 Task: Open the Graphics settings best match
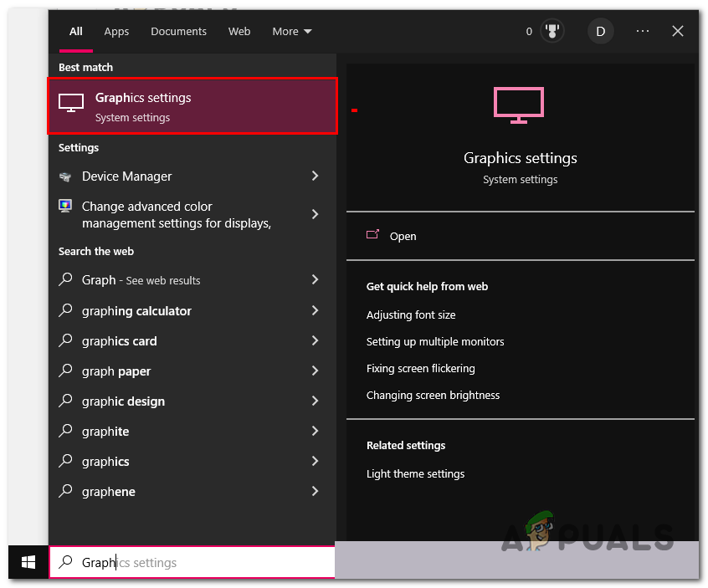coord(192,106)
